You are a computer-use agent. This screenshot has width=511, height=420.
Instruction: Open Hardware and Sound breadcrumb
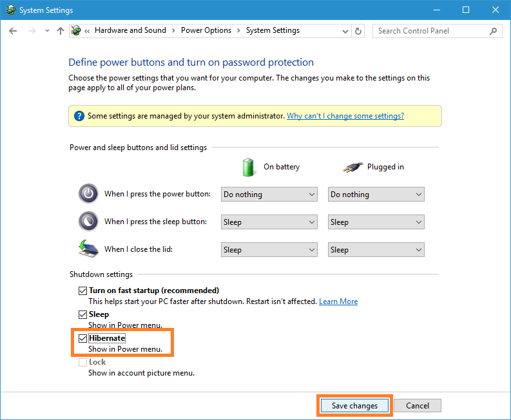point(130,30)
